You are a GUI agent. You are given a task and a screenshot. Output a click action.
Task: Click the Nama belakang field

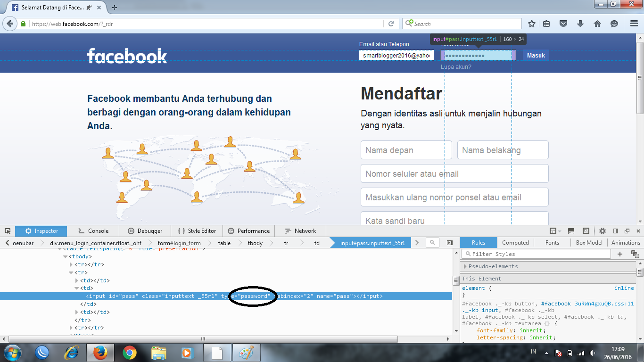503,150
